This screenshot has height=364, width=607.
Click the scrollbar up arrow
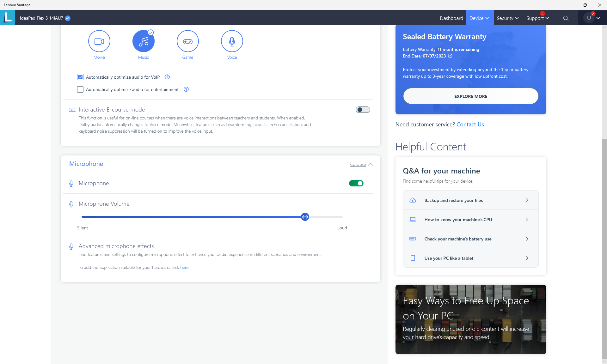click(604, 27)
